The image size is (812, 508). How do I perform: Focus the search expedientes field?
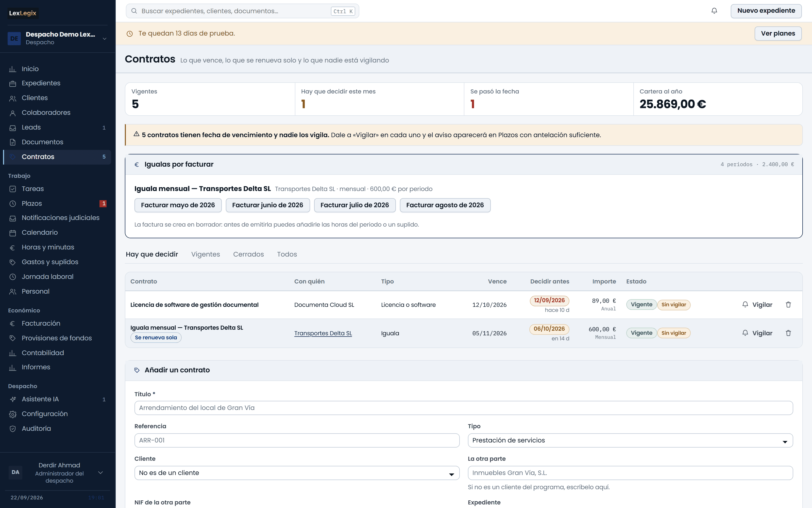tap(242, 11)
